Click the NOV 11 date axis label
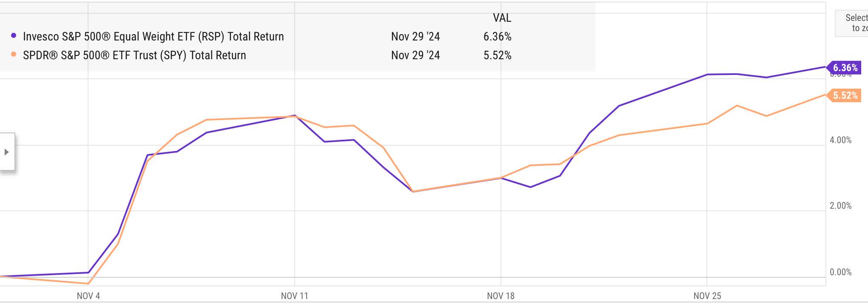Image resolution: width=868 pixels, height=305 pixels. (294, 296)
